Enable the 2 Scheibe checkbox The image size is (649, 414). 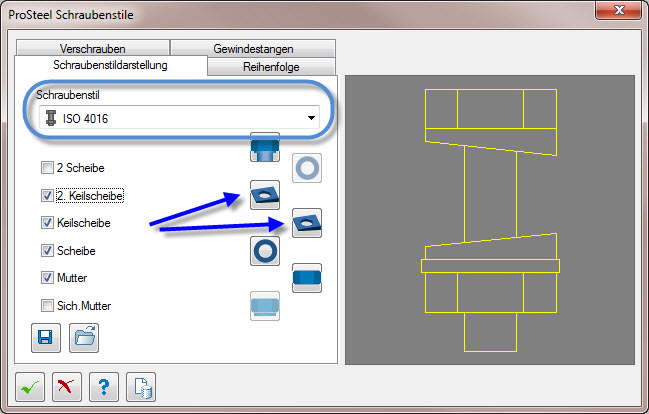pos(47,168)
